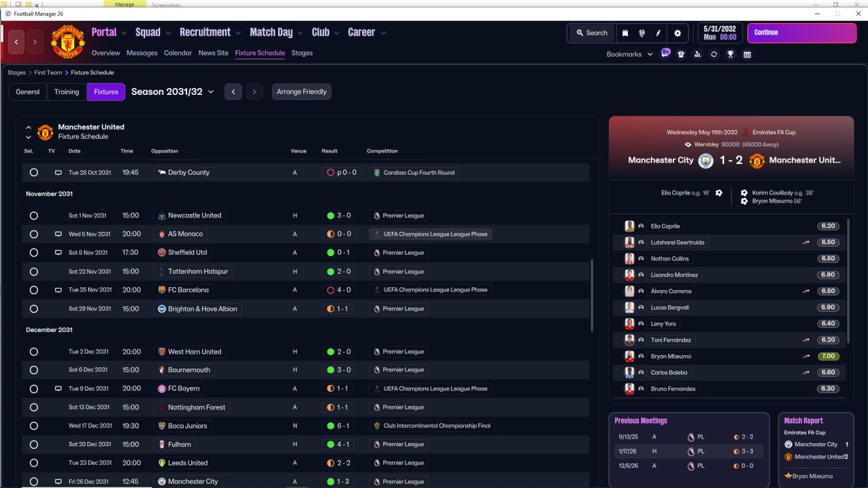Open the staff people icon shortcut
This screenshot has height=488, width=868.
[x=697, y=54]
